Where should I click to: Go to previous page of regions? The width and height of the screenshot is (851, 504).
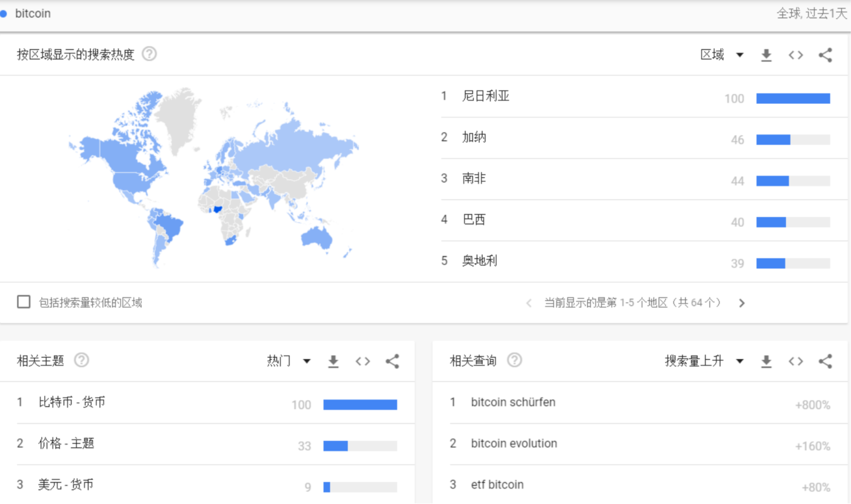pyautogui.click(x=529, y=303)
